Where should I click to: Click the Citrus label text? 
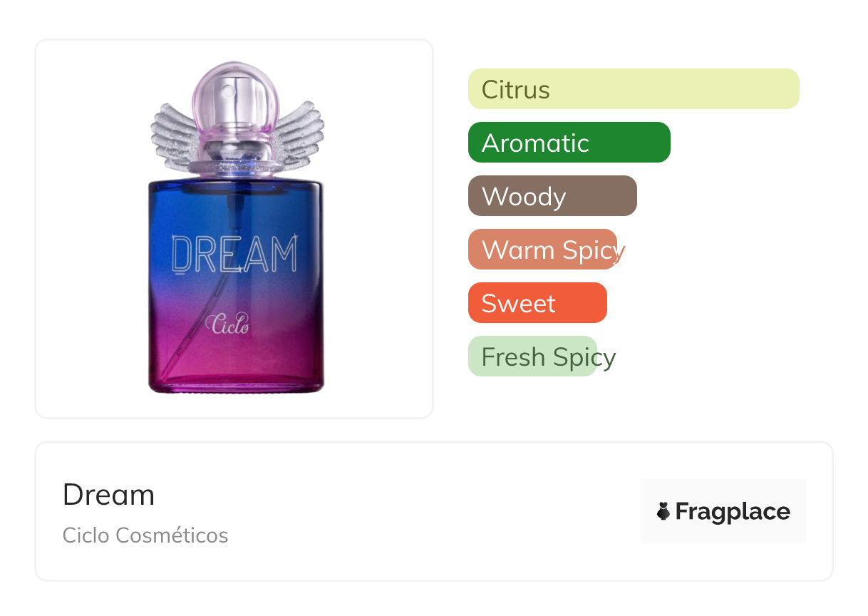[516, 90]
